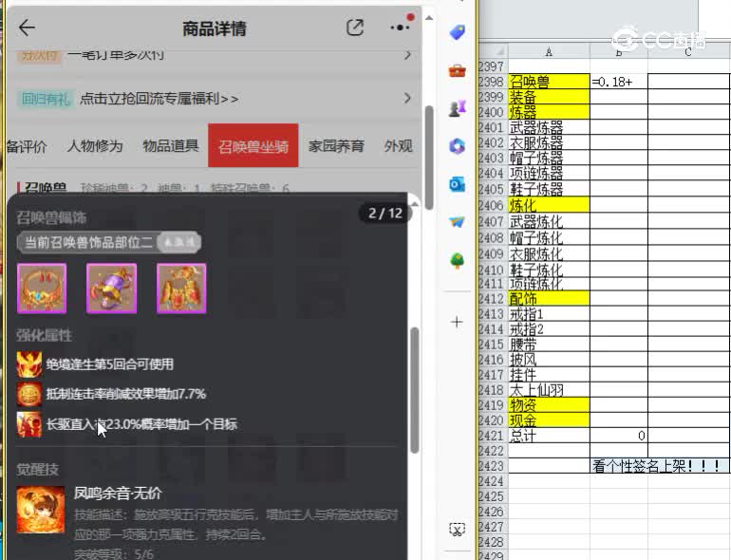This screenshot has height=560, width=731.
Task: Select the total value cell showing 0
Action: point(619,436)
